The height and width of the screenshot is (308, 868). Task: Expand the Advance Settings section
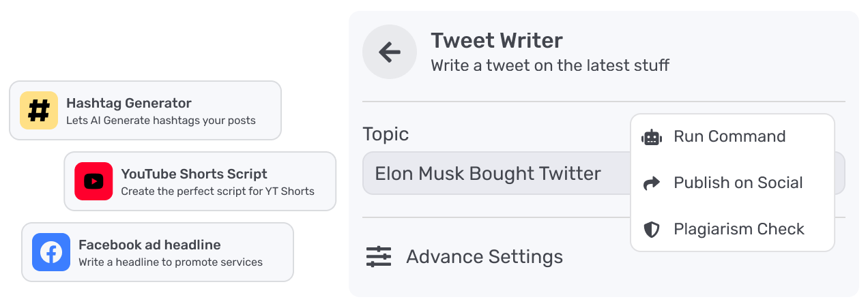[x=484, y=256]
